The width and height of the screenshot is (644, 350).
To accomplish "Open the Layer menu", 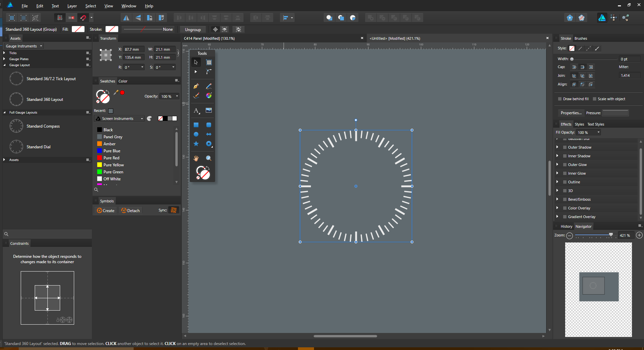I will click(x=72, y=6).
